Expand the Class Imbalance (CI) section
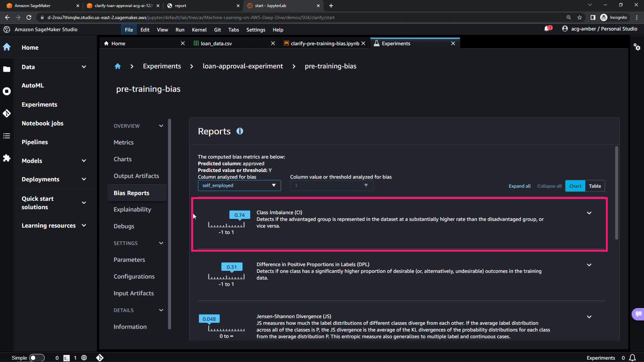Viewport: 644px width, 362px height. click(x=589, y=213)
